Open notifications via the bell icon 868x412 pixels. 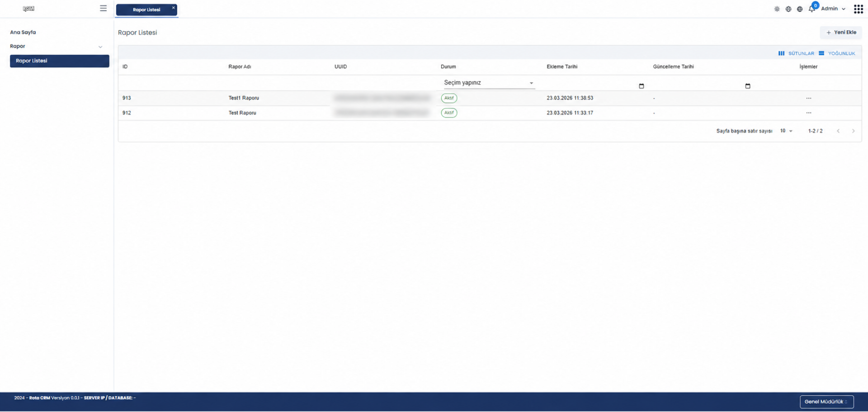[x=812, y=9]
